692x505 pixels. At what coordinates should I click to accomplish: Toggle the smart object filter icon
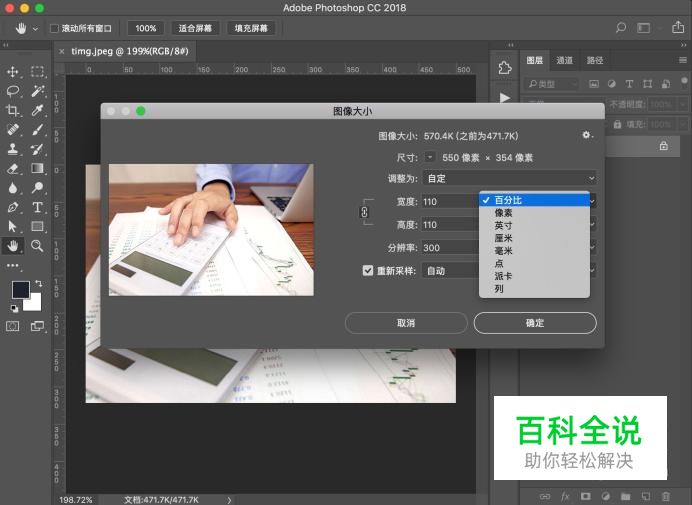pos(666,84)
